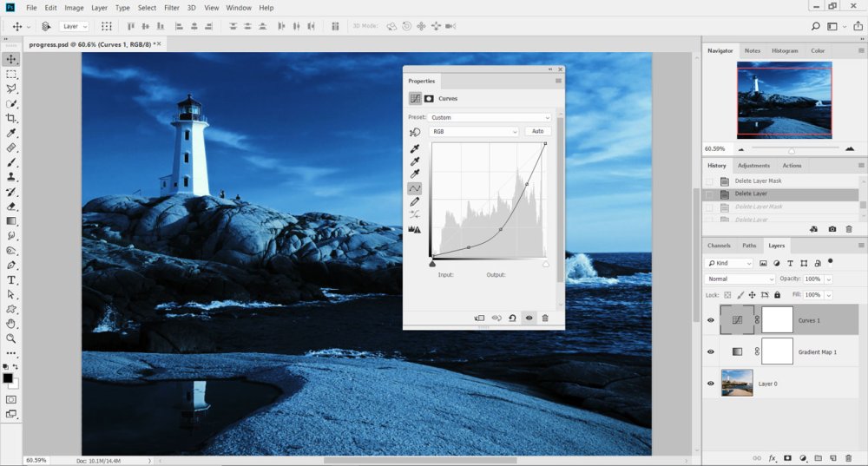Select the Crop tool

[11, 118]
